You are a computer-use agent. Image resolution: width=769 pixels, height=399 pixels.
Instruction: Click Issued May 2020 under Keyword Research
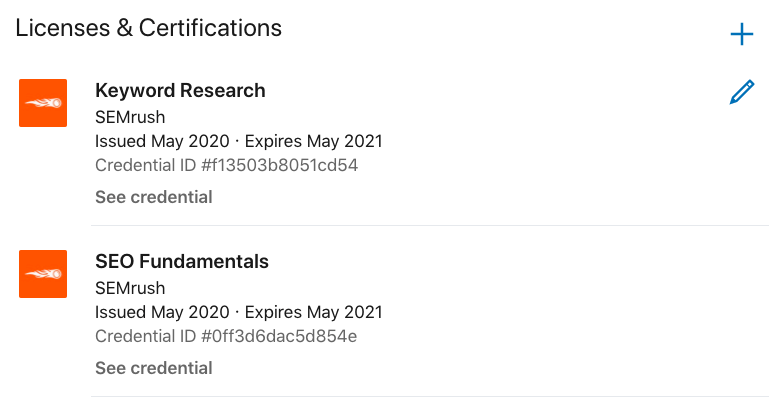pos(162,141)
